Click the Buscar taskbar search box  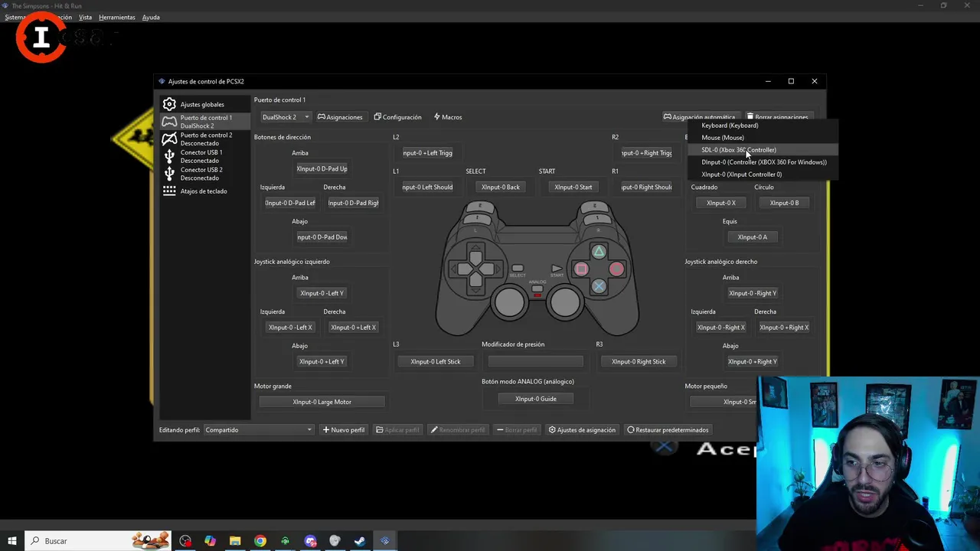(x=98, y=541)
